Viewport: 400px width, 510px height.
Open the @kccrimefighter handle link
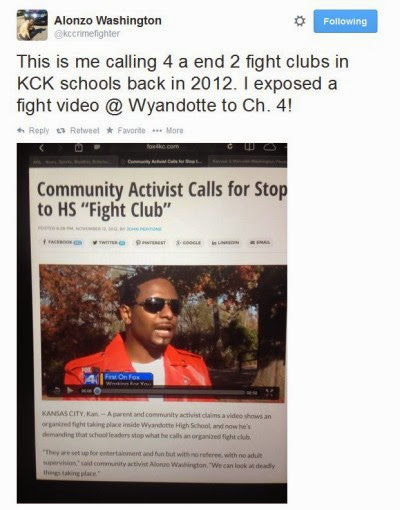[x=87, y=34]
